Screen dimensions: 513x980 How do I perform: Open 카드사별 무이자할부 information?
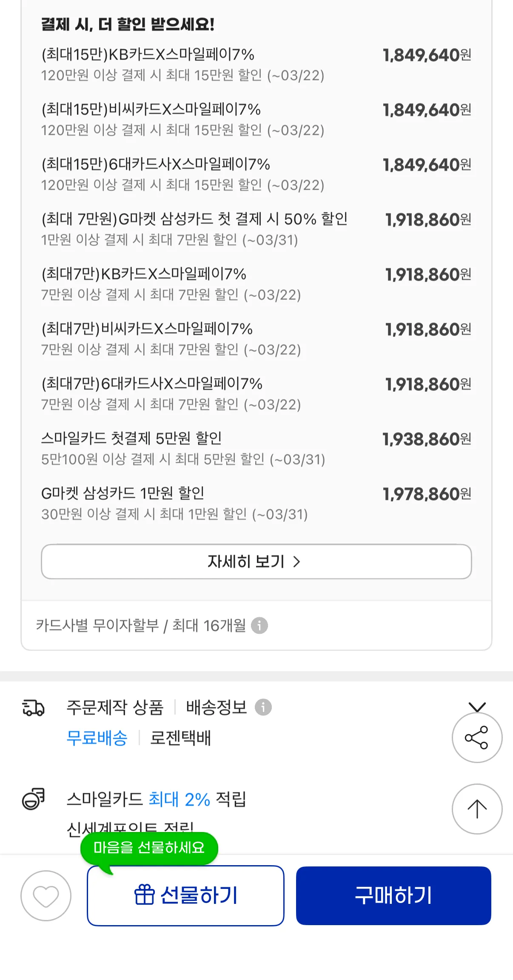141,625
